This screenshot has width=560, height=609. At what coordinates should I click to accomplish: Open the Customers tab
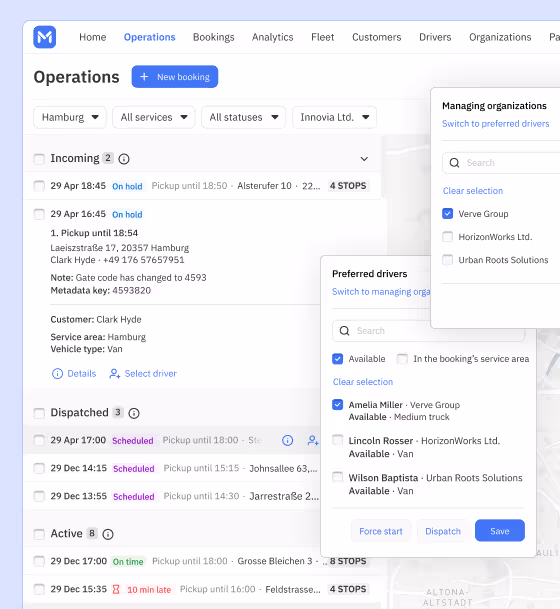tap(377, 37)
